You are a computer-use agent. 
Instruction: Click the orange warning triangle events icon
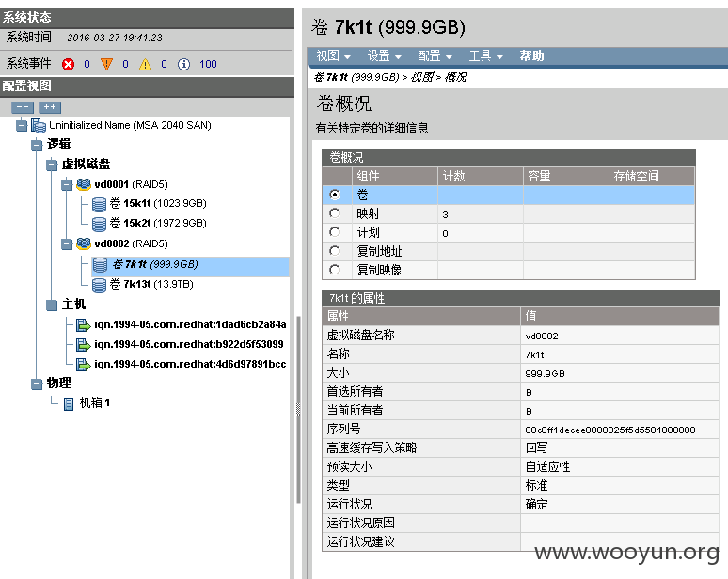(107, 64)
